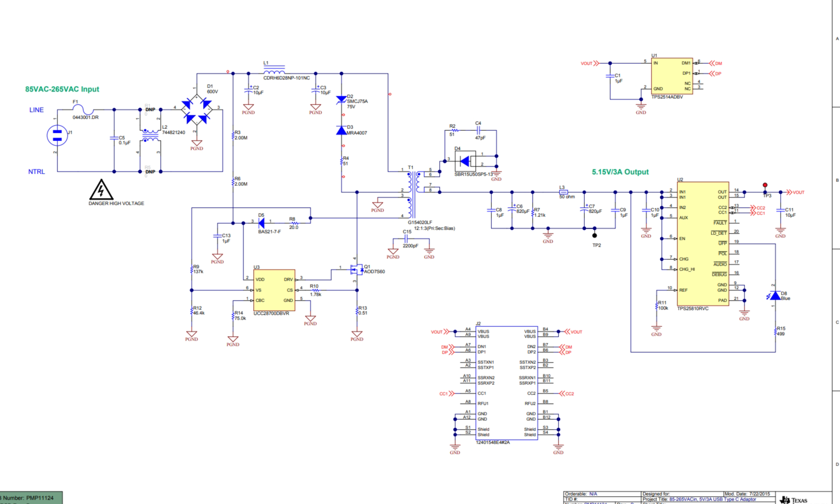Click the '85VAC-265VAC Input' heading
Viewport: 840px width, 504px height.
62,89
